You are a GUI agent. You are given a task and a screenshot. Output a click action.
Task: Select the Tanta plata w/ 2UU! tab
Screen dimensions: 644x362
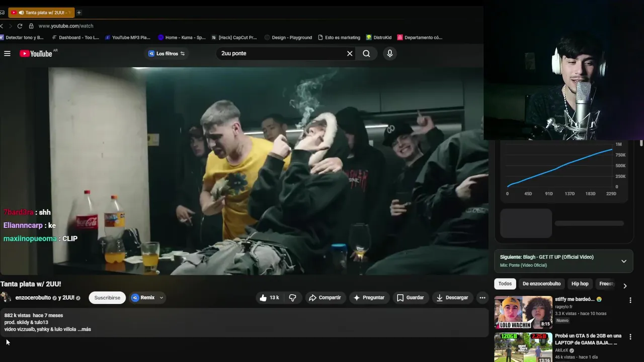[x=40, y=12]
